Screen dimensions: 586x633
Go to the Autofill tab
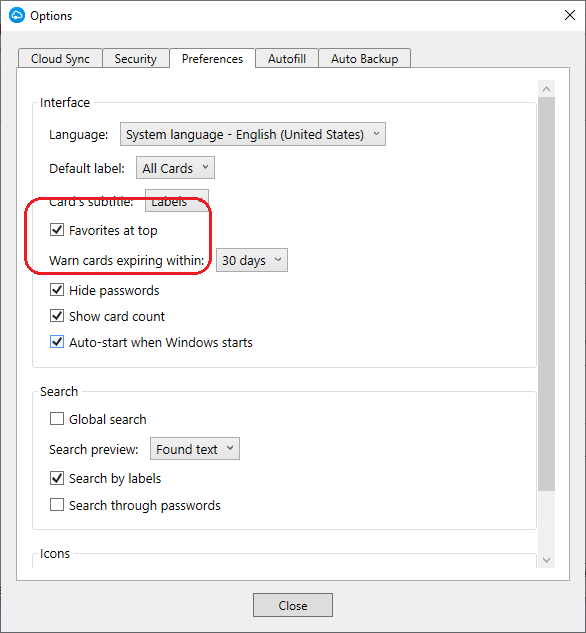[x=287, y=59]
